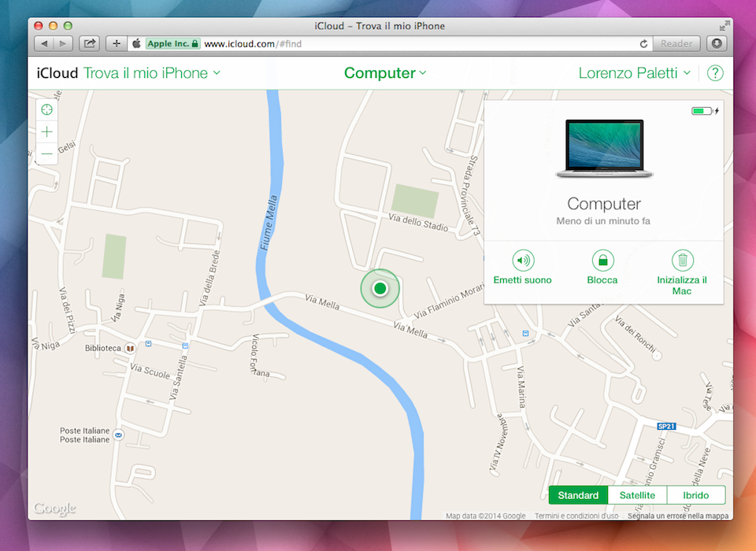The width and height of the screenshot is (756, 551).
Task: Open the Computer devices dropdown
Action: 385,73
